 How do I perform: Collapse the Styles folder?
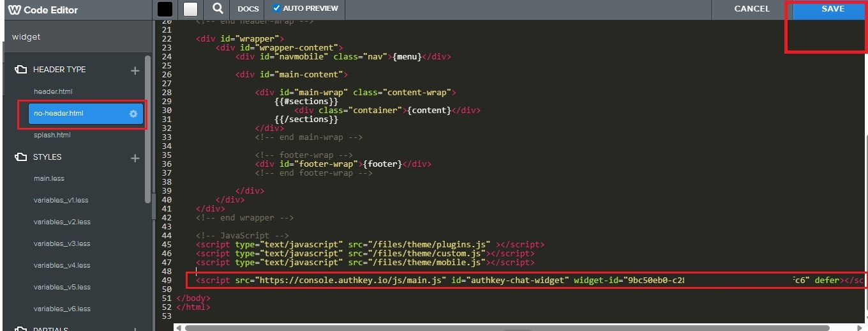pos(20,157)
